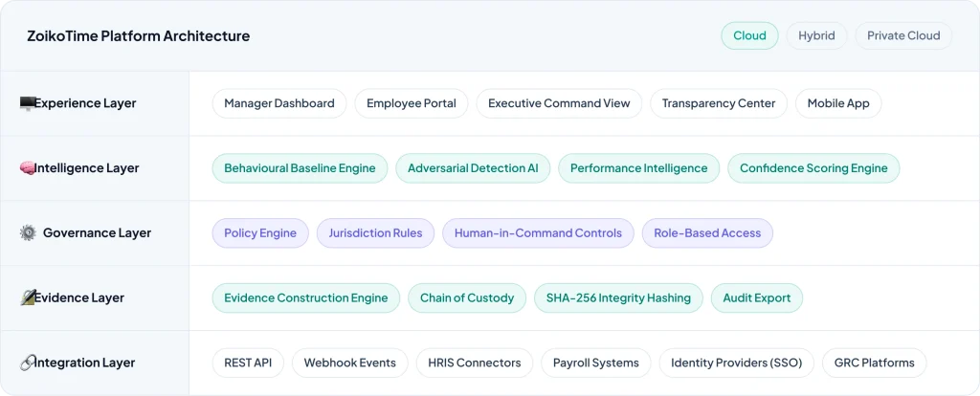Open the Transparency Center chip
The height and width of the screenshot is (396, 980).
click(719, 103)
